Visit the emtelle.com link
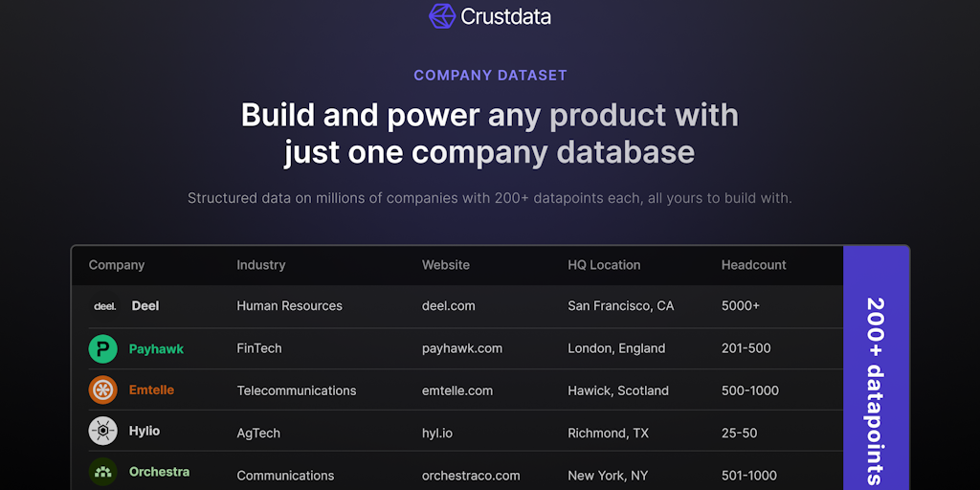Screen dimensions: 980x490 click(x=457, y=390)
